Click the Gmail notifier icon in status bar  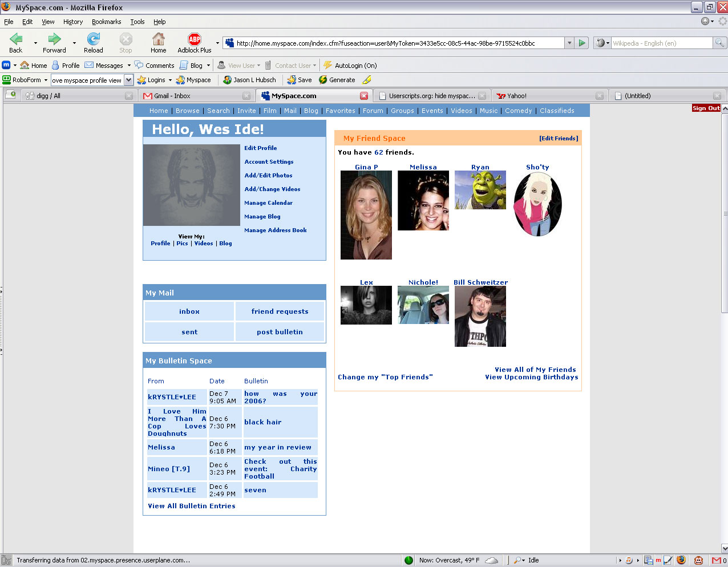click(715, 560)
